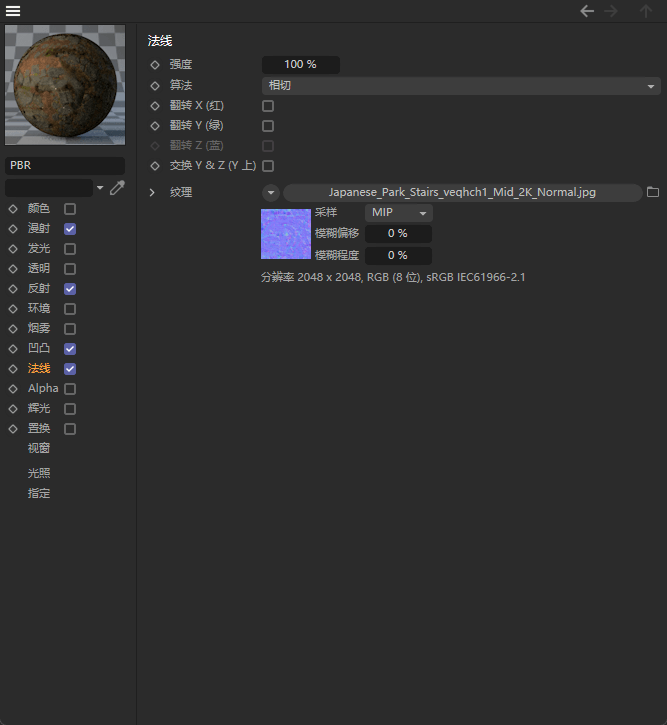Open the 视窗 settings page
667x725 pixels.
pos(39,448)
